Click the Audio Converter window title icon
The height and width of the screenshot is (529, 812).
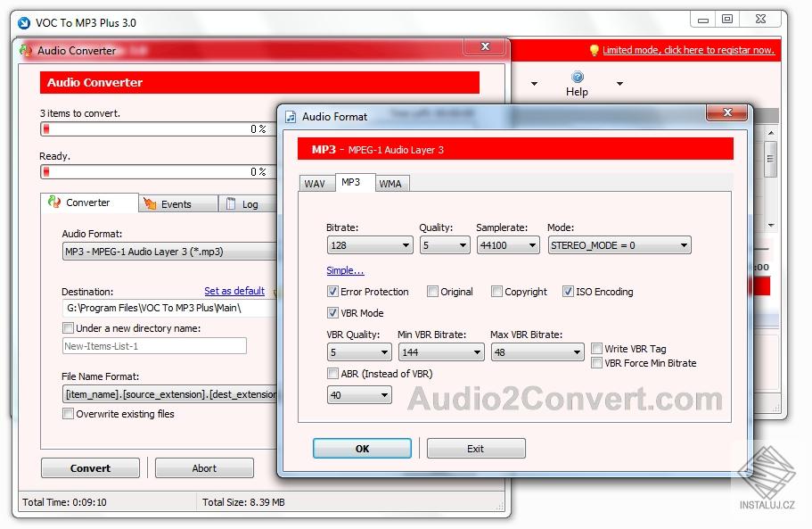25,50
